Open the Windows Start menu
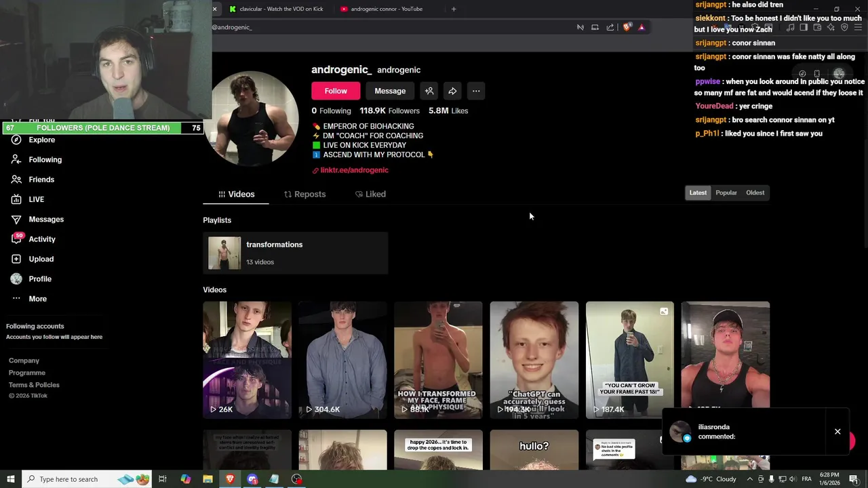868x488 pixels. click(x=10, y=479)
